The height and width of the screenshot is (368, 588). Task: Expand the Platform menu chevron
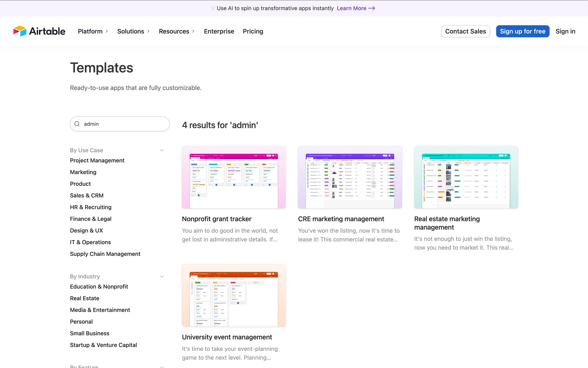tap(107, 31)
